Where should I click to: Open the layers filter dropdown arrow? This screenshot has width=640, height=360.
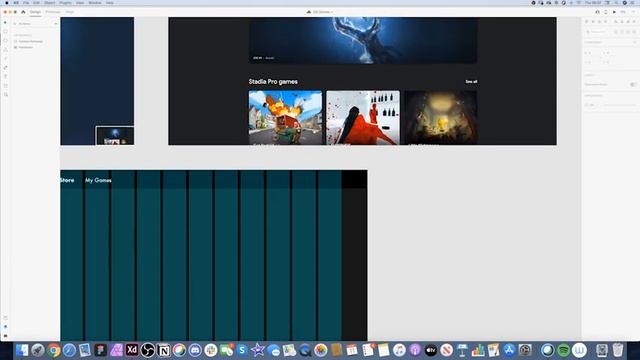(x=56, y=24)
